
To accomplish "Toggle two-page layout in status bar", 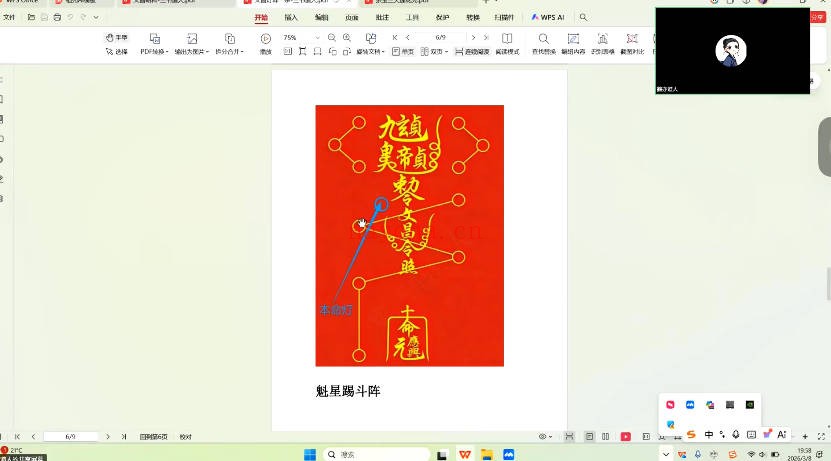I will point(605,437).
